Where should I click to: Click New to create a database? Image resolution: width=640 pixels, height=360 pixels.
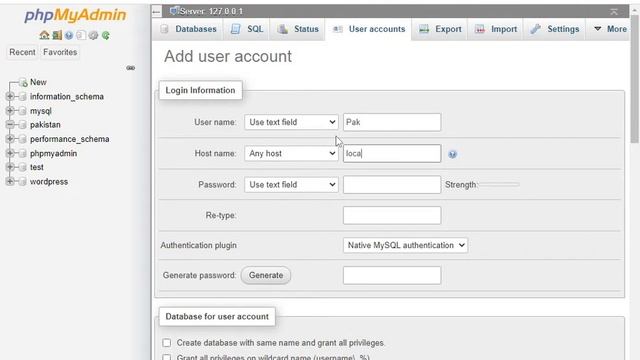tap(38, 82)
